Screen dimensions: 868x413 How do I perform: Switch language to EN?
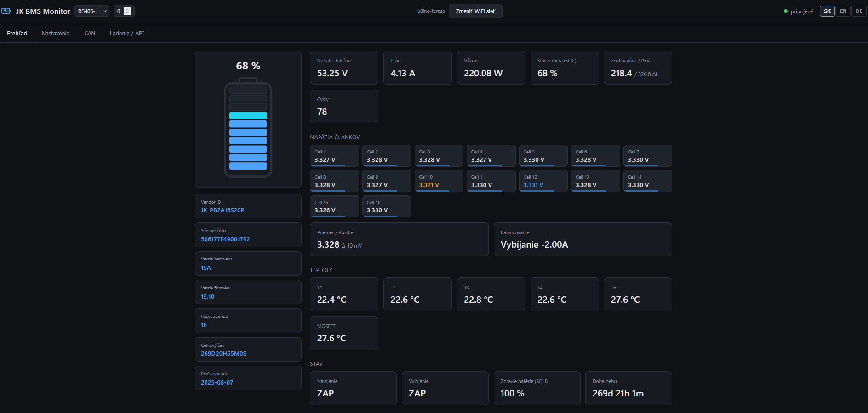click(843, 11)
